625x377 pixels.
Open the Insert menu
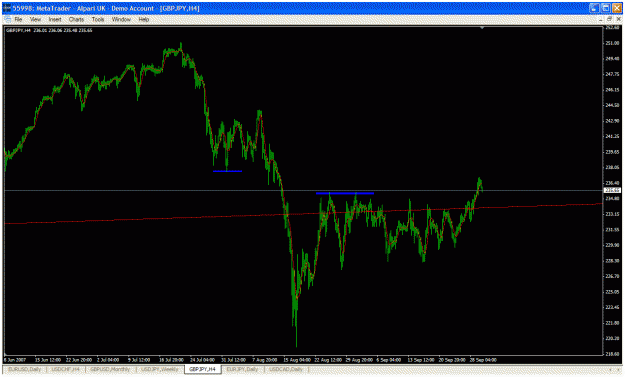(55, 19)
